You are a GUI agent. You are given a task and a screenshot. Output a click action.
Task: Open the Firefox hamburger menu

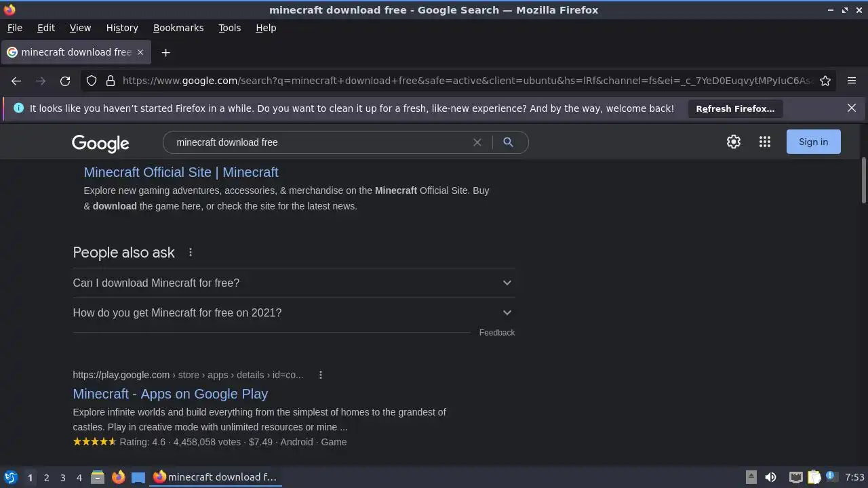852,81
